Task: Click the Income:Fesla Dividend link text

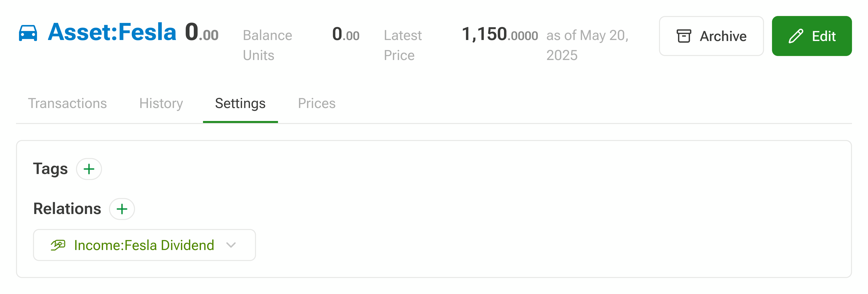Action: click(x=144, y=245)
